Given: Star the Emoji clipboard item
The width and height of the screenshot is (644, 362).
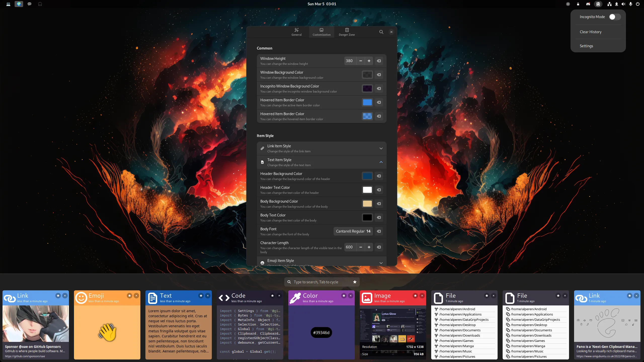Looking at the screenshot, I should point(129,296).
